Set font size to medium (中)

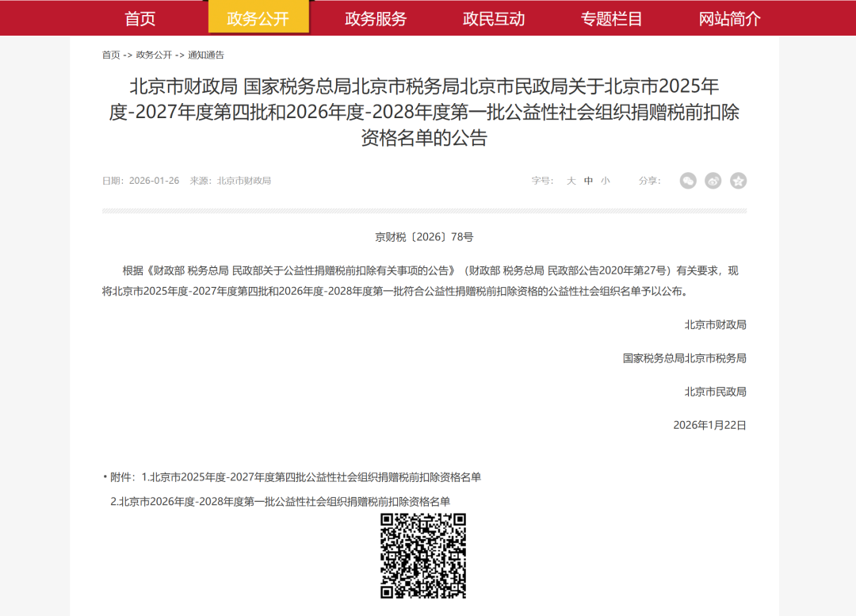coord(588,181)
